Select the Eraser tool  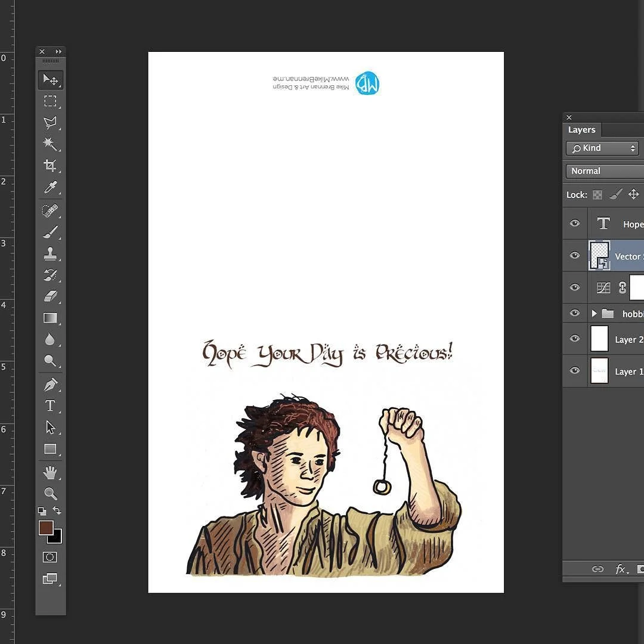pos(51,296)
